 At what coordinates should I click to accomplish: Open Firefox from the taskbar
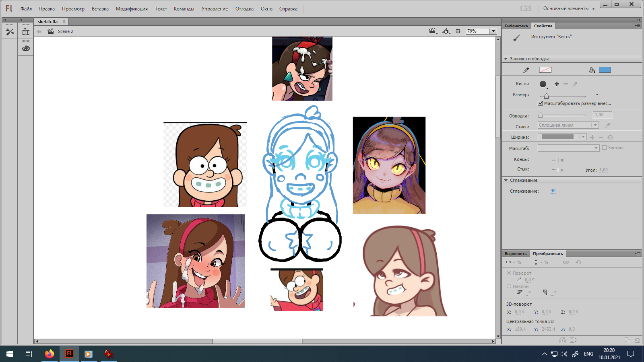[50, 354]
